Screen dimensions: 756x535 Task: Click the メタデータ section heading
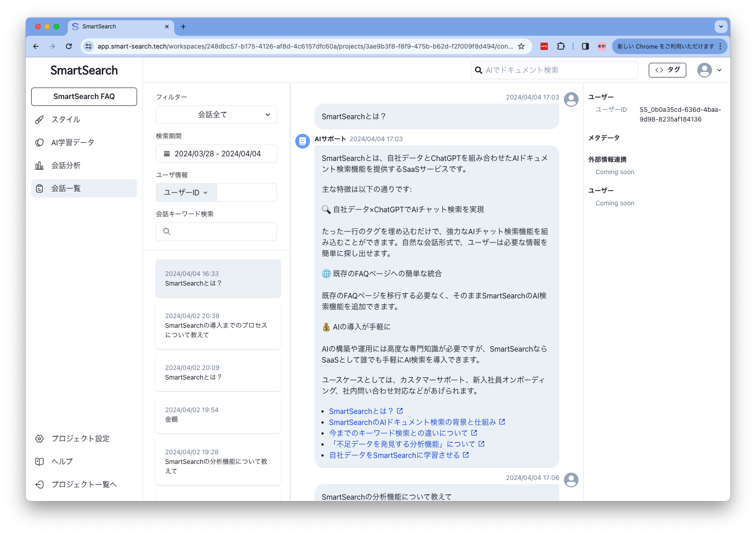pyautogui.click(x=604, y=138)
